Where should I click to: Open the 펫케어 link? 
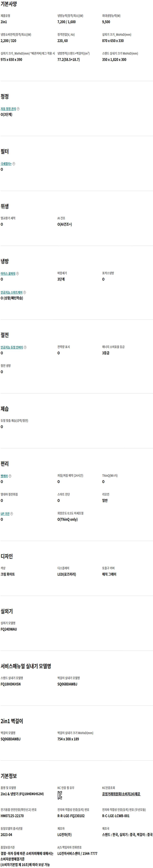tap(4, 476)
